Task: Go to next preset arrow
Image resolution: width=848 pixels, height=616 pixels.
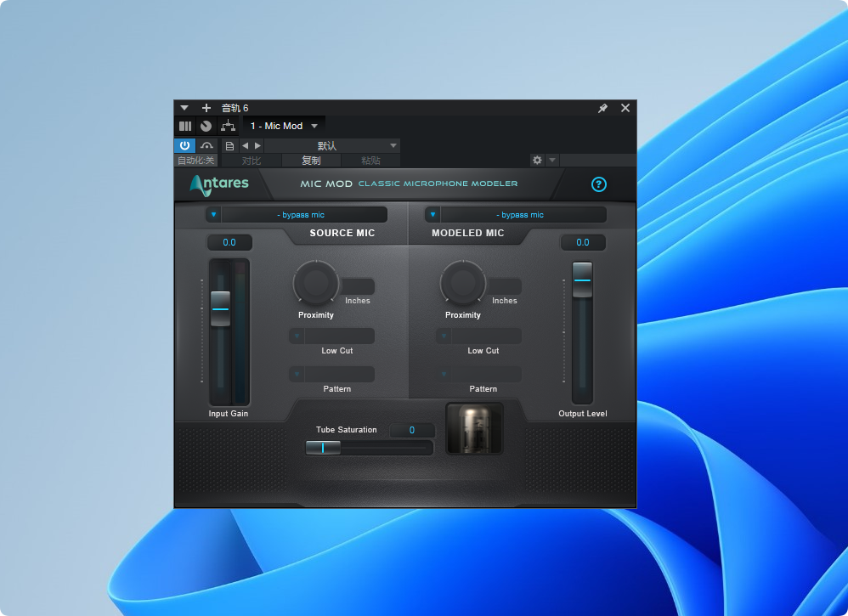Action: [x=258, y=145]
